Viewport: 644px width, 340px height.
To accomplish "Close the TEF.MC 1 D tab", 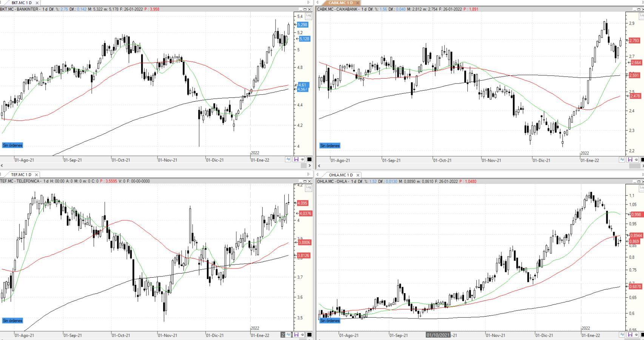I will (x=36, y=175).
